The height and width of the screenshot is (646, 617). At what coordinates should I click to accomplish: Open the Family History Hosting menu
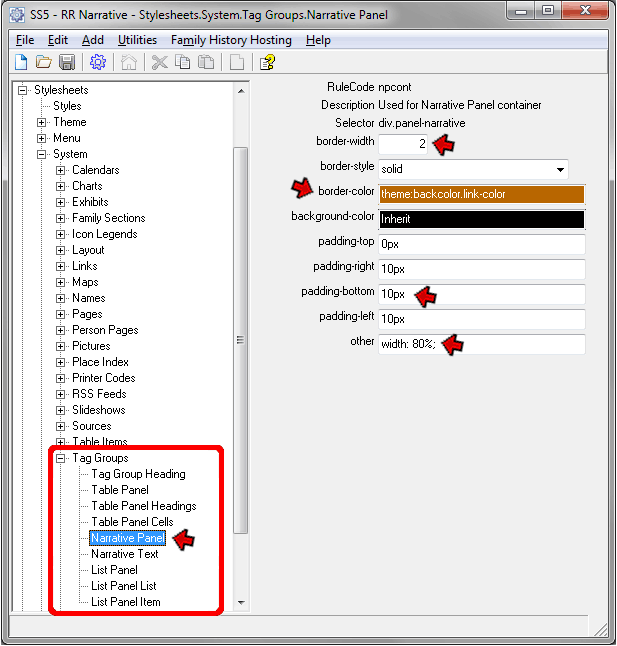point(231,40)
